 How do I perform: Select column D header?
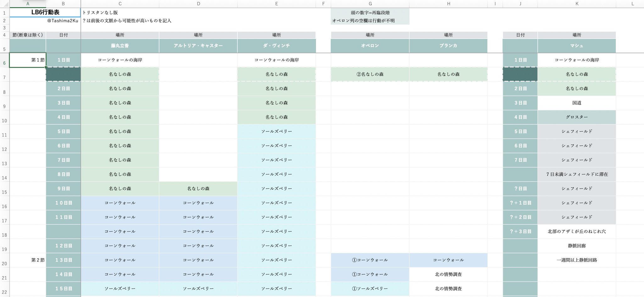coord(198,4)
